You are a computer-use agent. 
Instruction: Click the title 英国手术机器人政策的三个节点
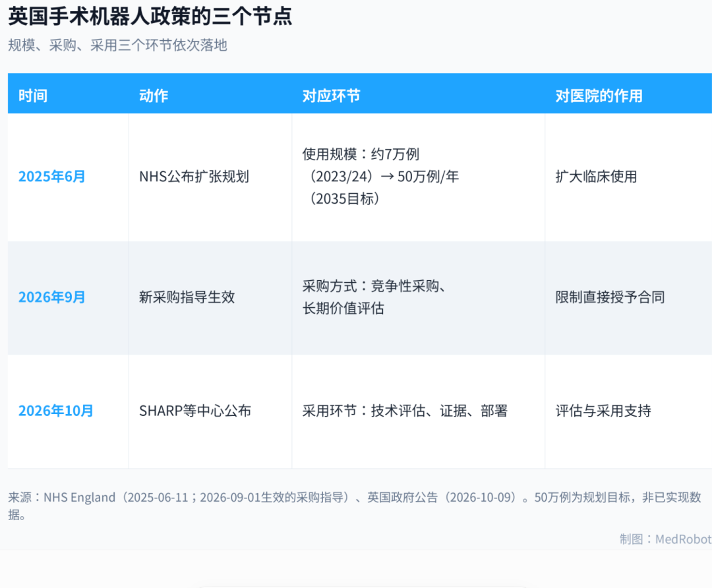pyautogui.click(x=150, y=16)
